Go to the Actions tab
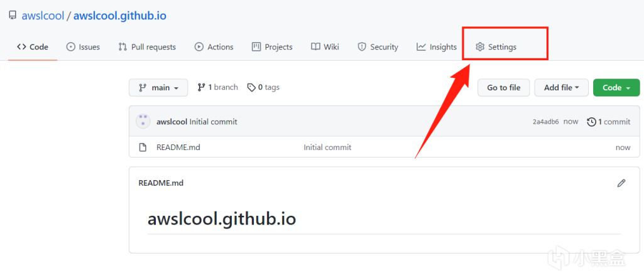The image size is (644, 278). click(x=214, y=47)
